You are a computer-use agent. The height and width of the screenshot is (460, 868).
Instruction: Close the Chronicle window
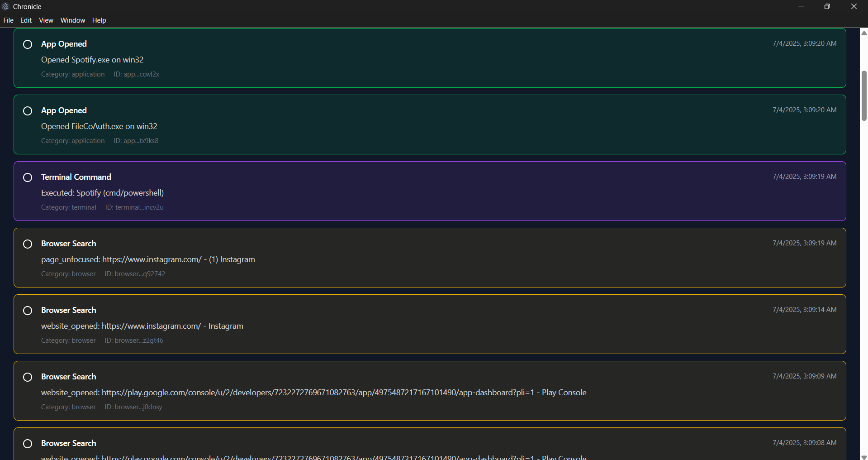click(x=854, y=6)
